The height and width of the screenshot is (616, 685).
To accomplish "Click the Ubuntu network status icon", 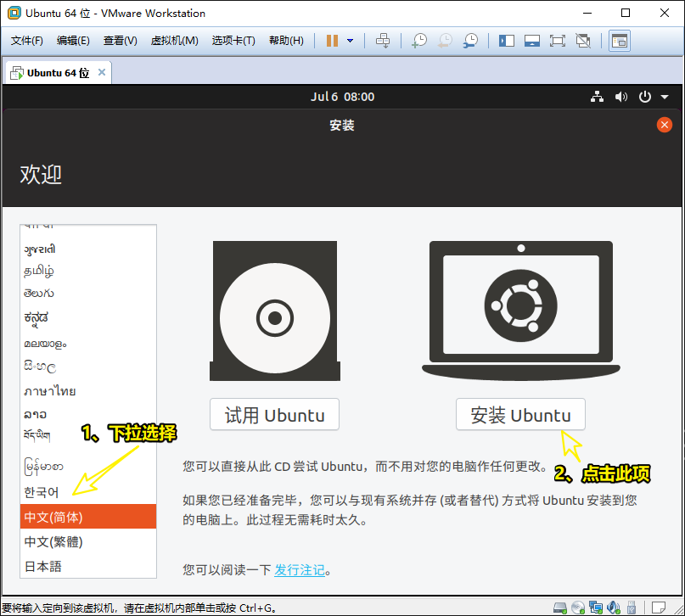I will click(597, 97).
